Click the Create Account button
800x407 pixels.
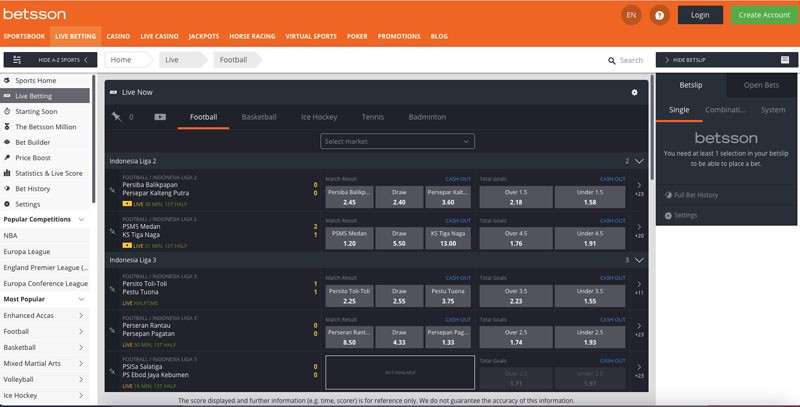click(x=764, y=15)
